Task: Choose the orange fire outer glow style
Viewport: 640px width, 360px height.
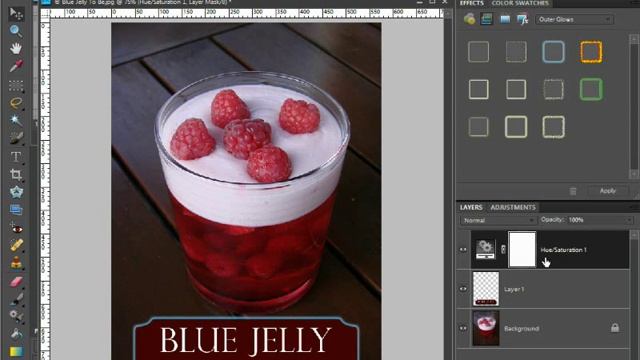Action: [x=591, y=52]
